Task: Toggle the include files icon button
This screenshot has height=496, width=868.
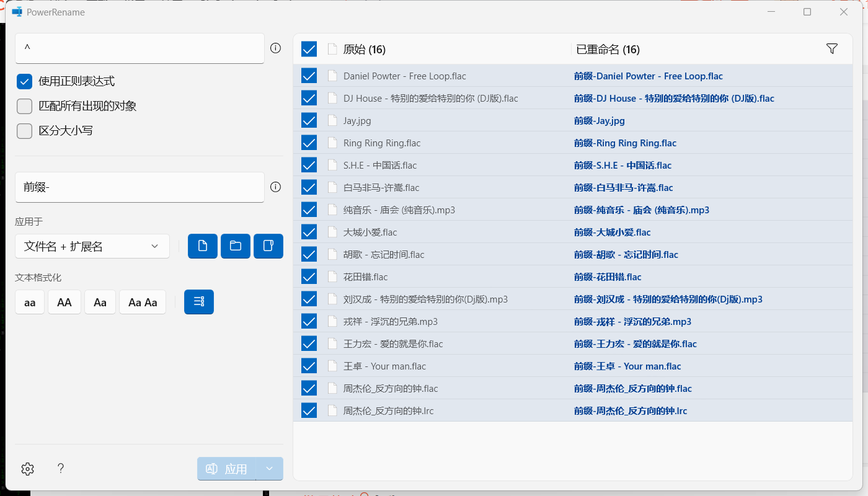Action: point(203,246)
